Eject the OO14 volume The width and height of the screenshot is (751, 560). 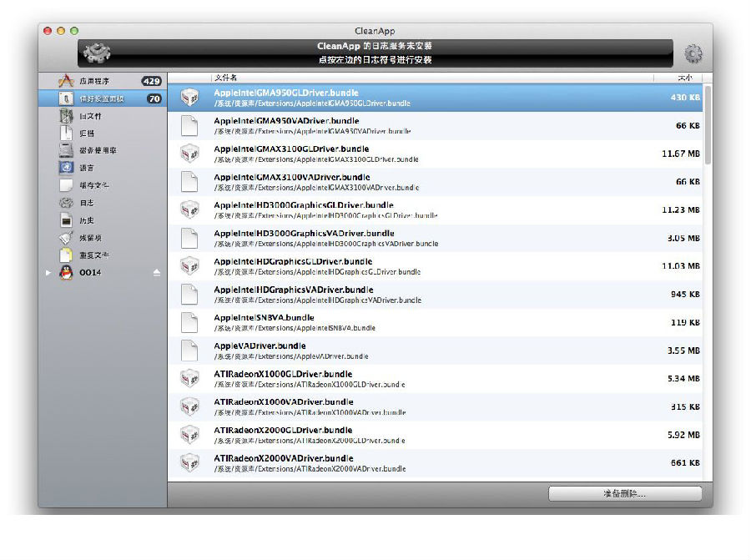click(156, 273)
